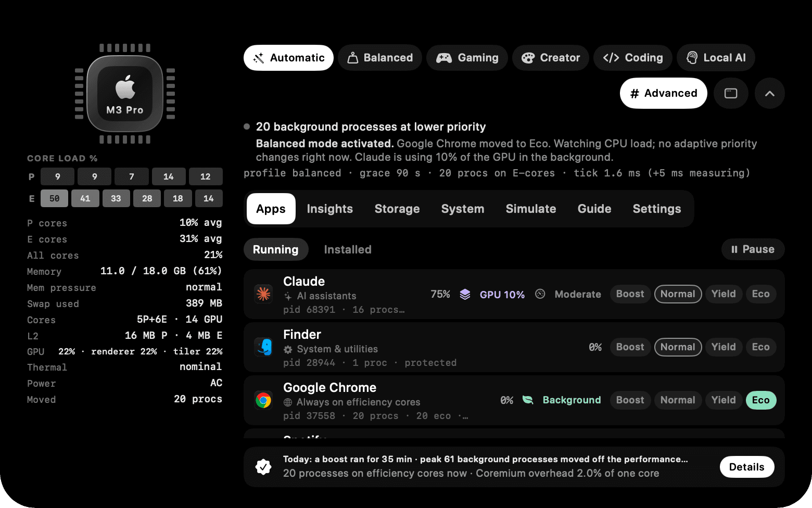Viewport: 812px width, 508px height.
Task: Click the Memory '11.0 / 18.0 GB (61%)' value
Action: tap(161, 271)
